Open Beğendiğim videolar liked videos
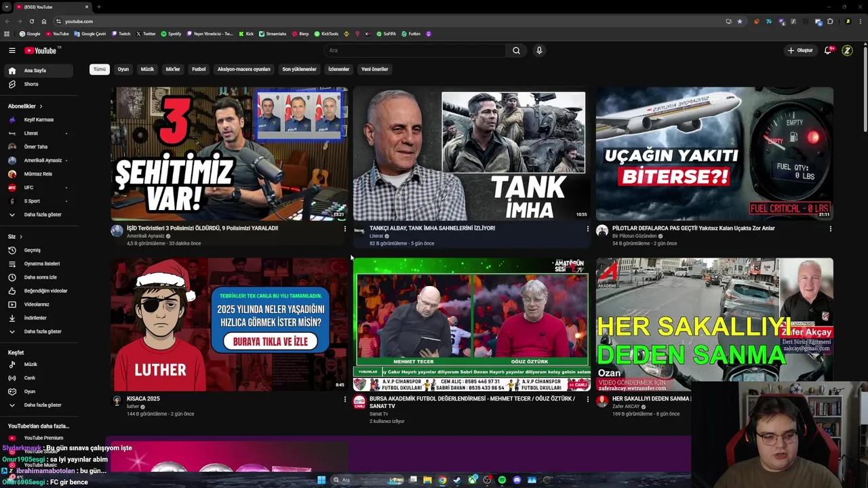Viewport: 868px width, 488px height. [x=39, y=291]
